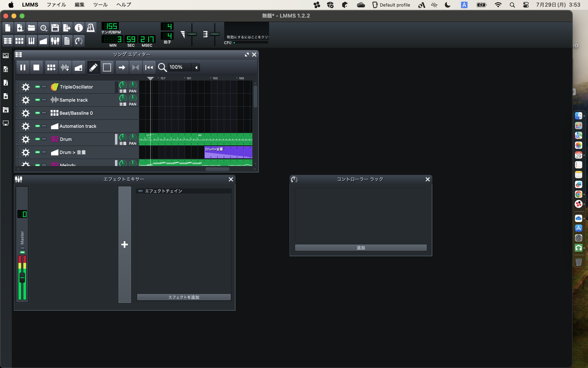Open Drum track gear menu
Image resolution: width=588 pixels, height=368 pixels.
point(26,139)
